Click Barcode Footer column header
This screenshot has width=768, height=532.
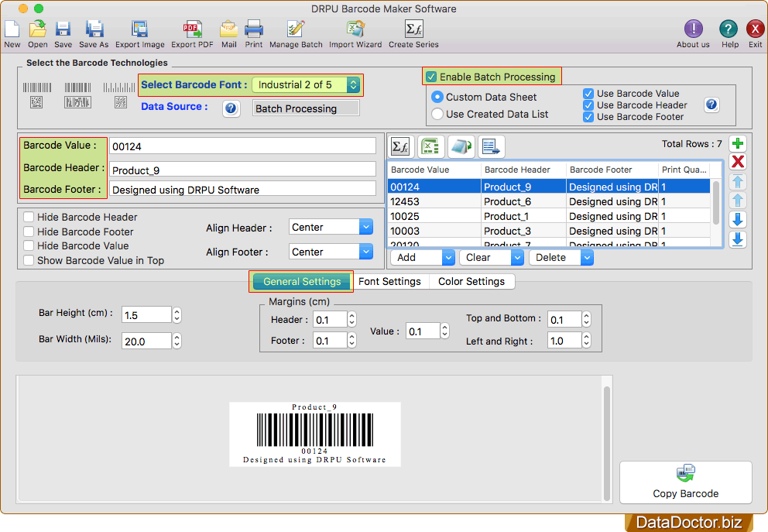[612, 170]
